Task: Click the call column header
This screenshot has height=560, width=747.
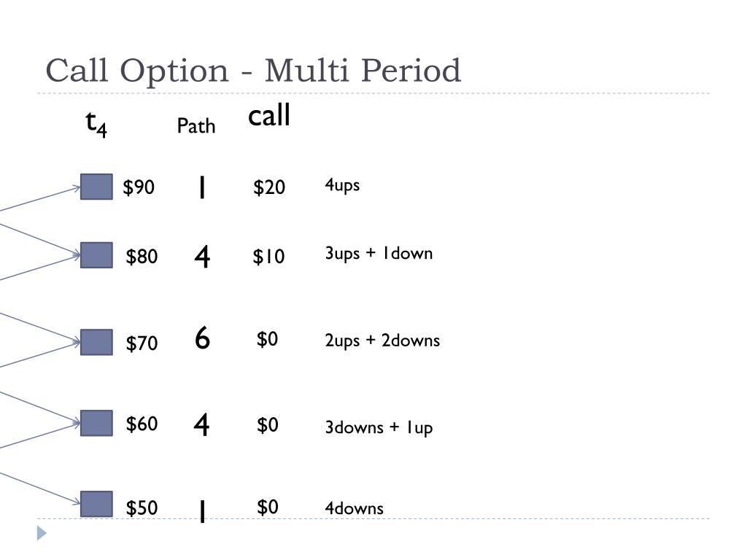Action: 269,115
